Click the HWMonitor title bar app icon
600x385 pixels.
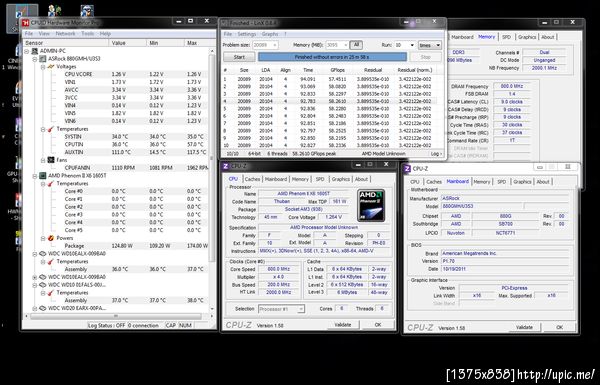point(26,23)
